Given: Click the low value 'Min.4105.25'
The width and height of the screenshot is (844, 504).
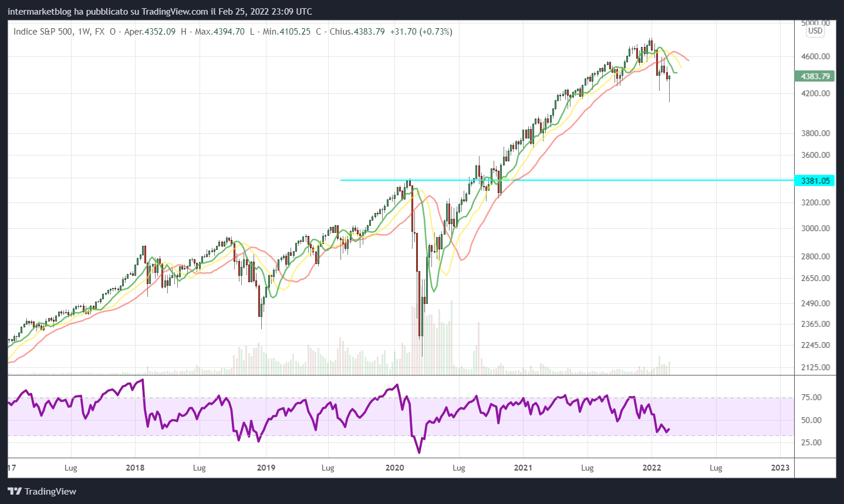Looking at the screenshot, I should [286, 32].
